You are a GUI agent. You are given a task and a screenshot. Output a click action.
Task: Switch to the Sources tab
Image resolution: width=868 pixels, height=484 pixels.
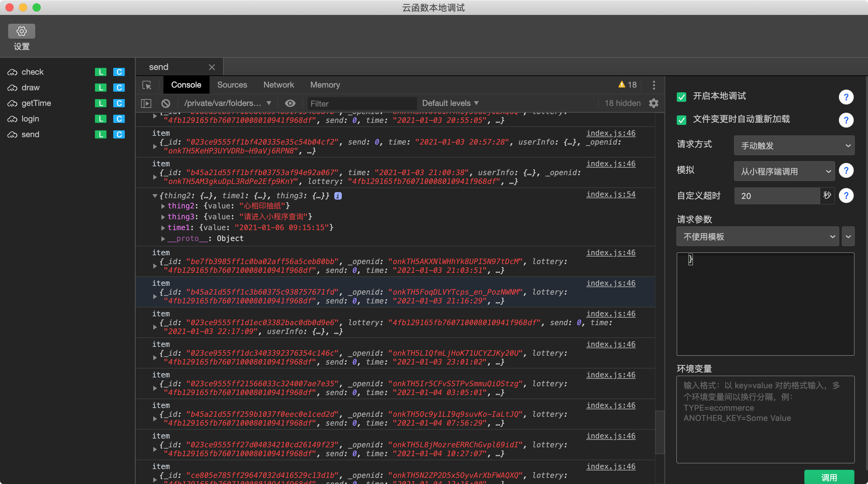232,85
